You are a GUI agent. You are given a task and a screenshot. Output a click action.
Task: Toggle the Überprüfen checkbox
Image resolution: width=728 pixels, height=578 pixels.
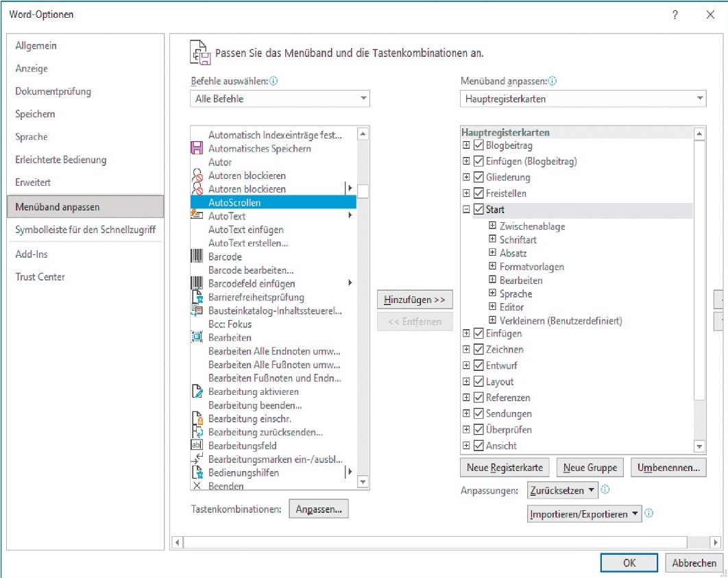coord(478,429)
